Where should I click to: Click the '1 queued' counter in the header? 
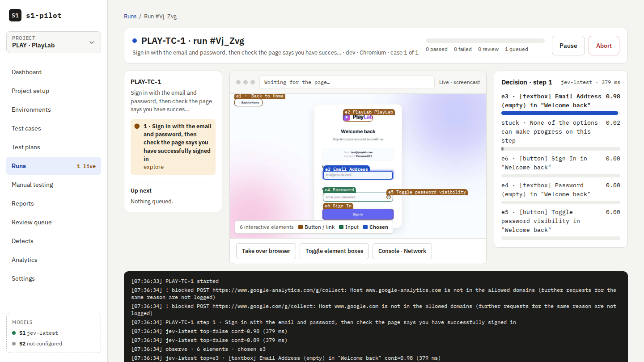517,49
